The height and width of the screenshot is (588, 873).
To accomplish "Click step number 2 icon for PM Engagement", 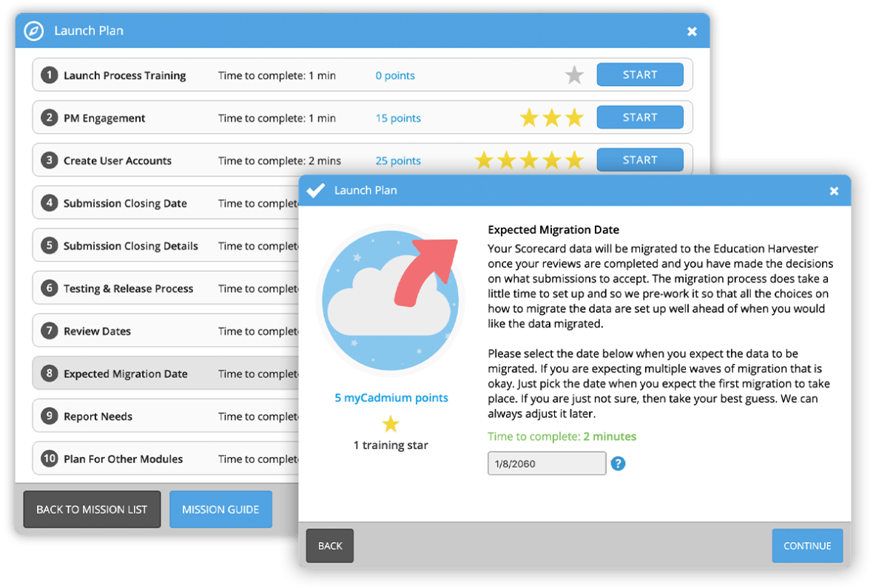I will (x=50, y=118).
